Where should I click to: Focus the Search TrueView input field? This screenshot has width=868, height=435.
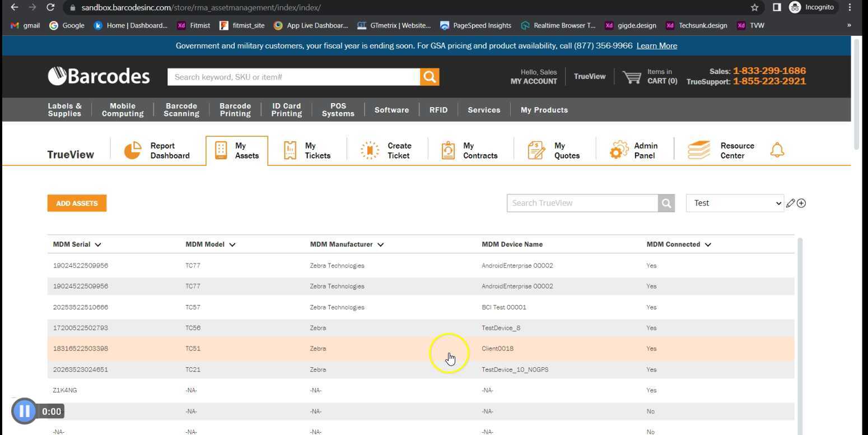pyautogui.click(x=582, y=203)
